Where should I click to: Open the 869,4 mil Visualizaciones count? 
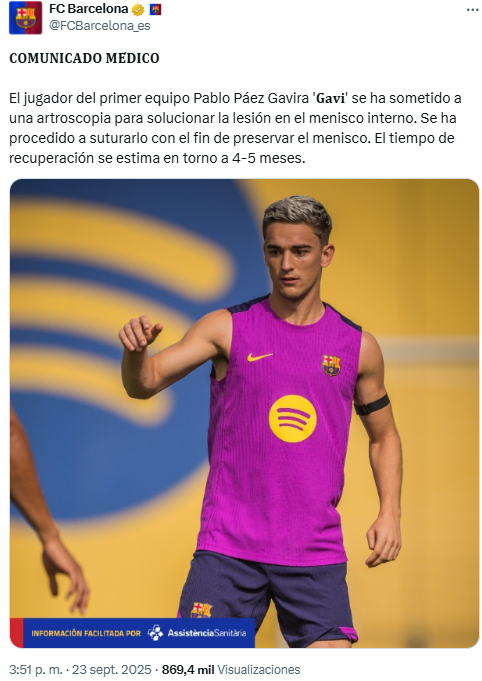[x=231, y=670]
